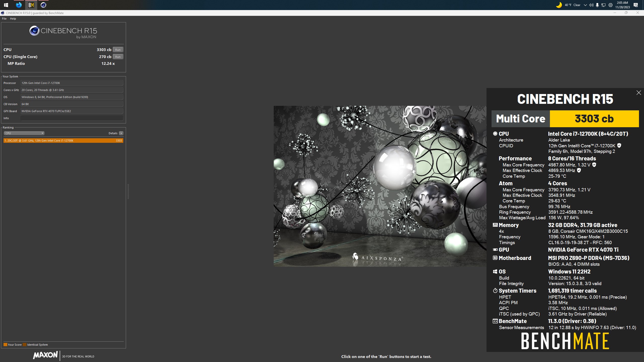The image size is (644, 362).
Task: Click the '156 W, 97.64%' wattage value
Action: point(563,218)
